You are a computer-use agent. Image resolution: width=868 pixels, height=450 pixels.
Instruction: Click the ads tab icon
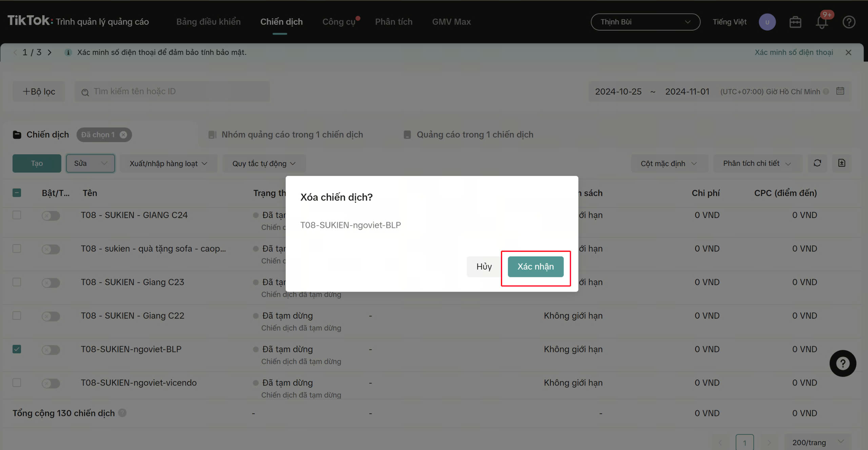click(407, 135)
